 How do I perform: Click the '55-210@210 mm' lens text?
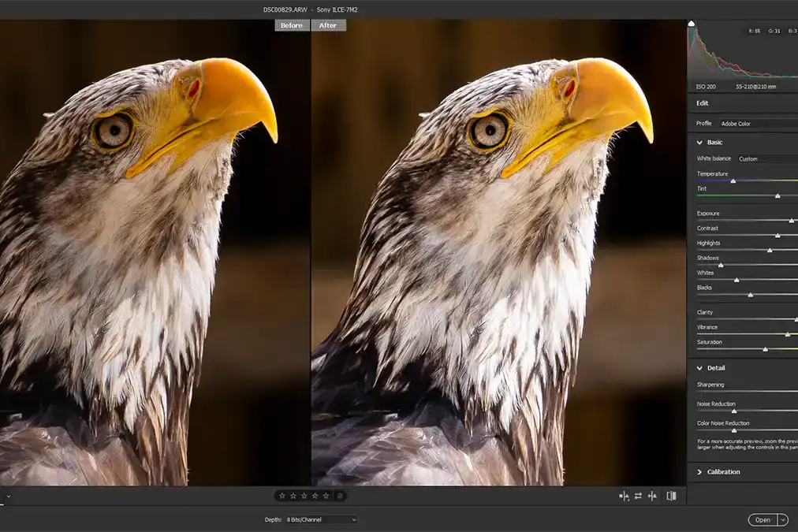[755, 87]
